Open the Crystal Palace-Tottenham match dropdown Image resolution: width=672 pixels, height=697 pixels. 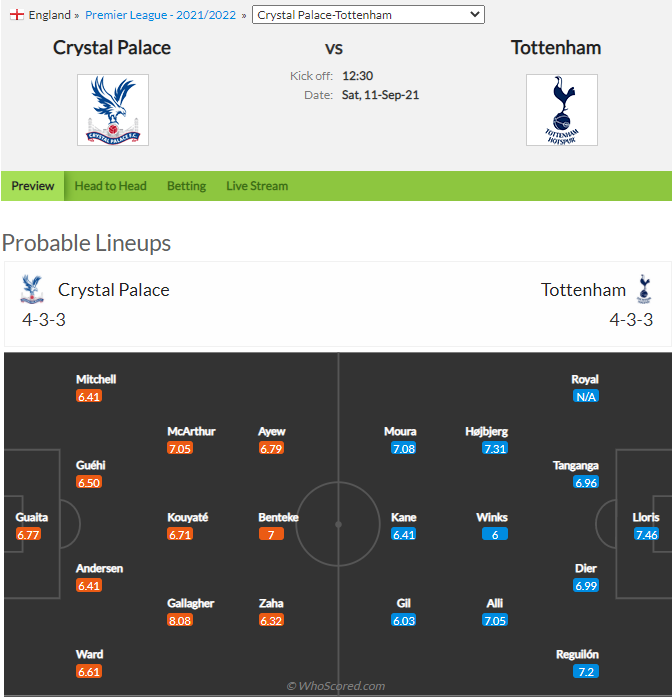pos(368,15)
